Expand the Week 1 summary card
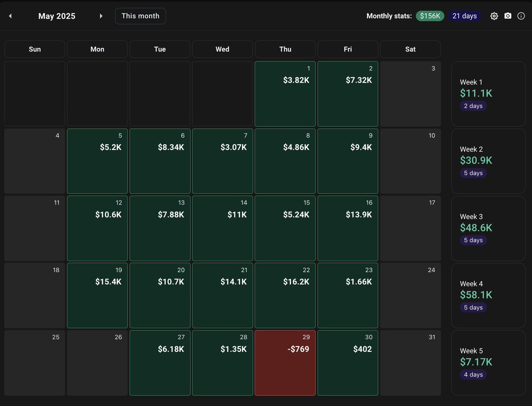This screenshot has height=406, width=532. pos(488,94)
